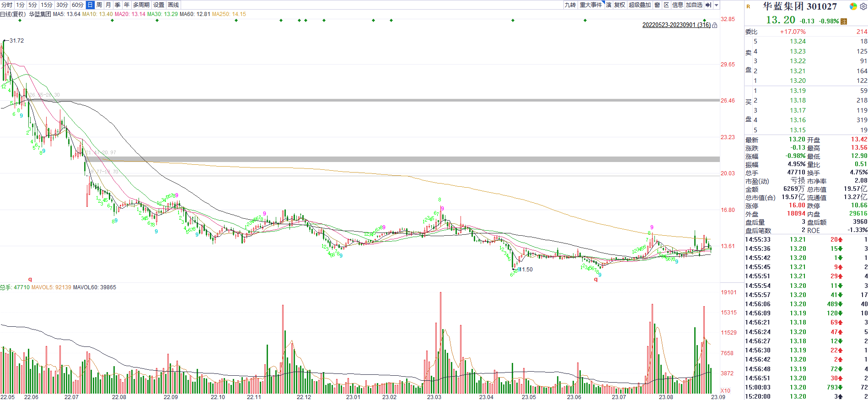Click sell level 1 price 13.20

point(798,81)
